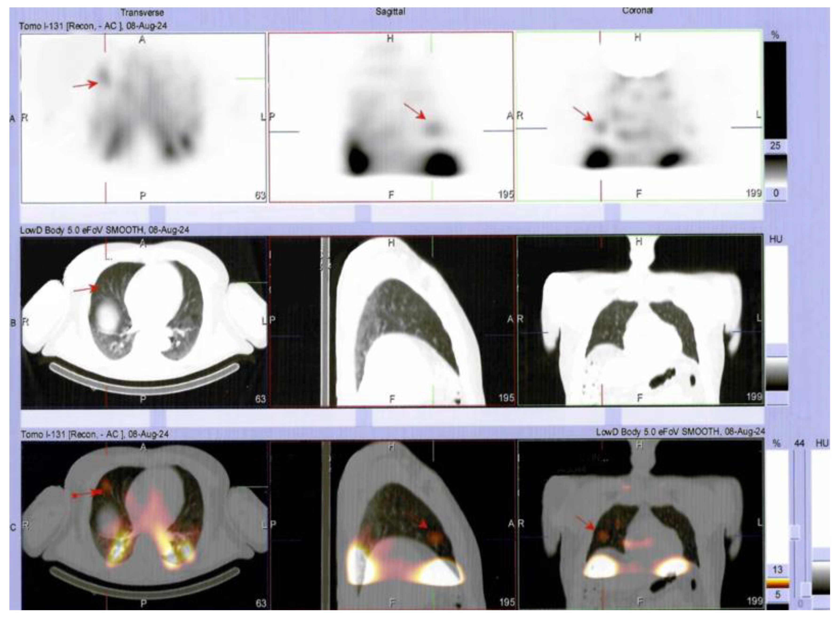Click lower threshold value 0 on SPECT scale

776,193
